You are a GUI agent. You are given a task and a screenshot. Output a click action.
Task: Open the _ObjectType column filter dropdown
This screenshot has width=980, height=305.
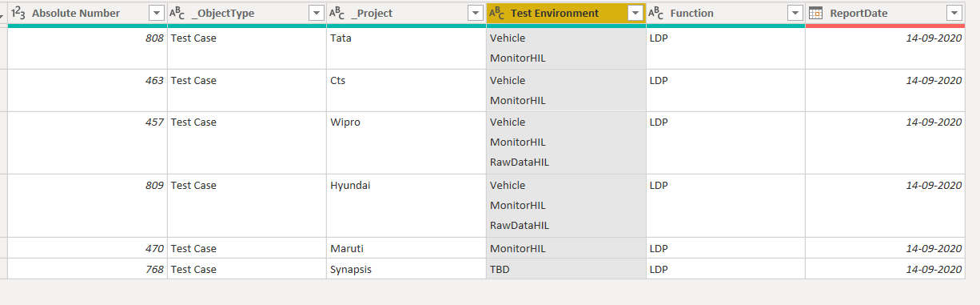[317, 13]
